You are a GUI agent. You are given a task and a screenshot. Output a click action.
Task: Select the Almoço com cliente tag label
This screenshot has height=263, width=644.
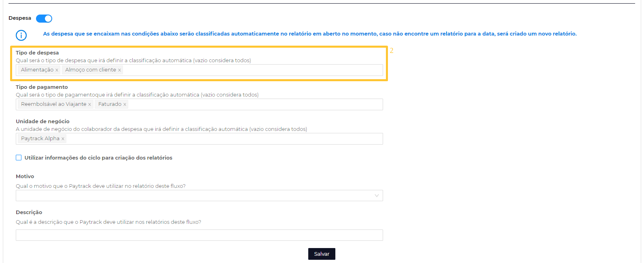coord(91,70)
